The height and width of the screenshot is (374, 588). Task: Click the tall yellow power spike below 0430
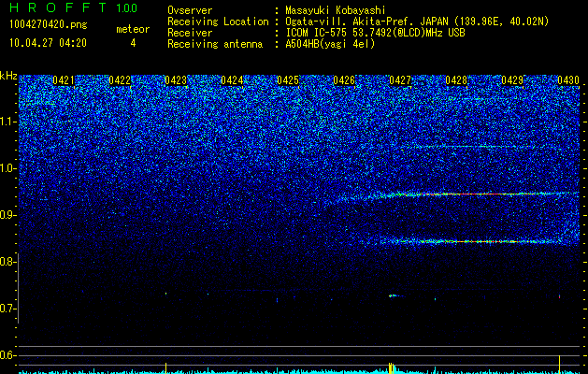pos(559,365)
